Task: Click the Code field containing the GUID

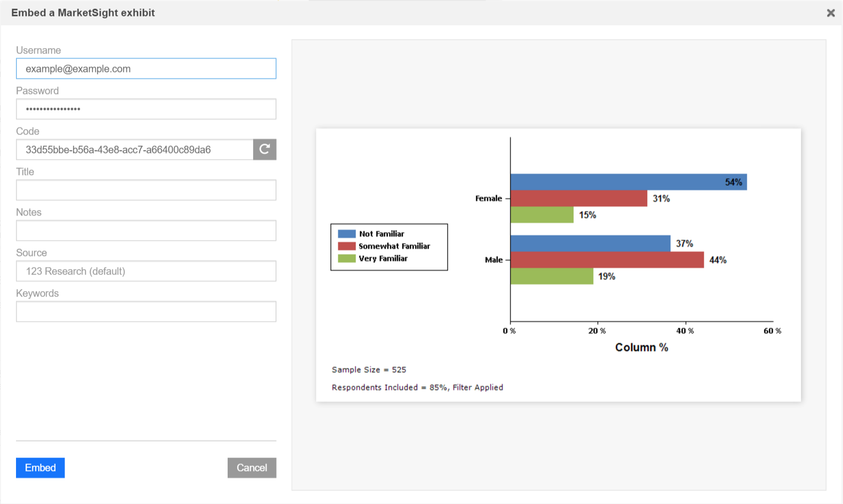Action: click(x=135, y=149)
